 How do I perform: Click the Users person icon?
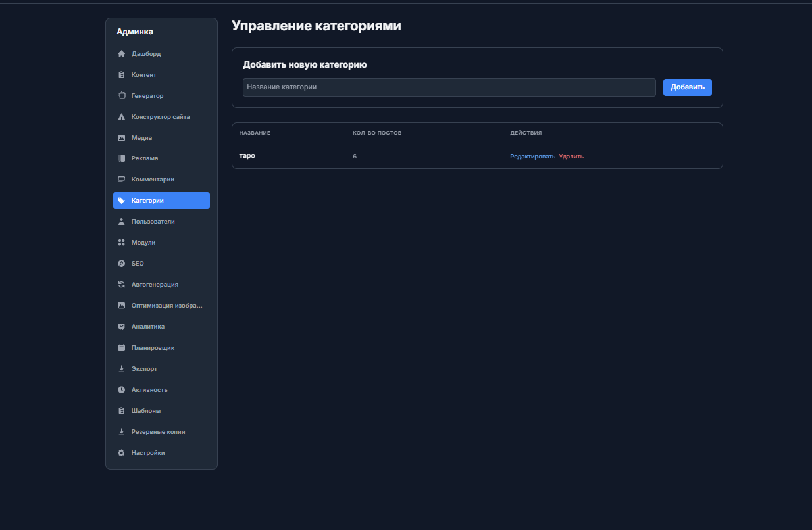click(121, 222)
